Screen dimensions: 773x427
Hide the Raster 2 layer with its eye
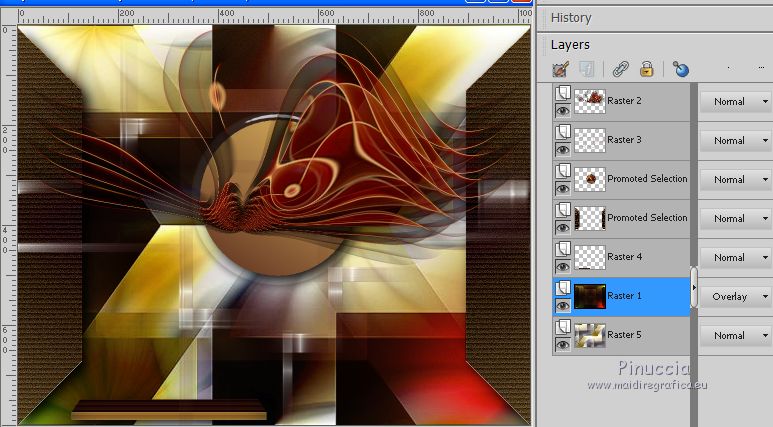click(x=562, y=110)
